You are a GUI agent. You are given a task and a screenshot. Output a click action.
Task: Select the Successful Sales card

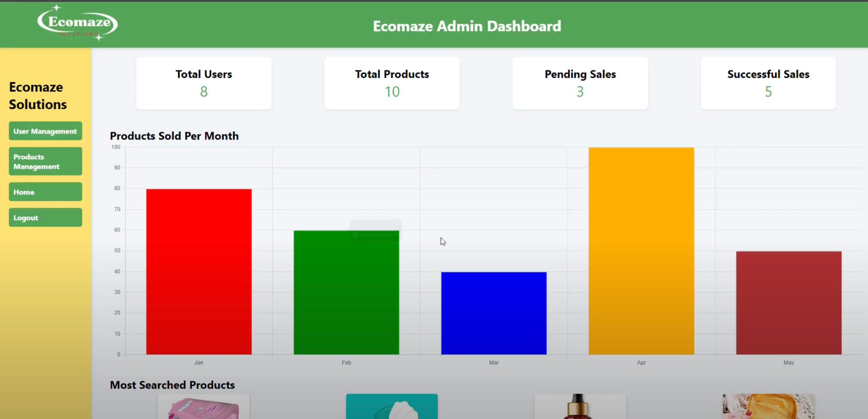coord(768,83)
